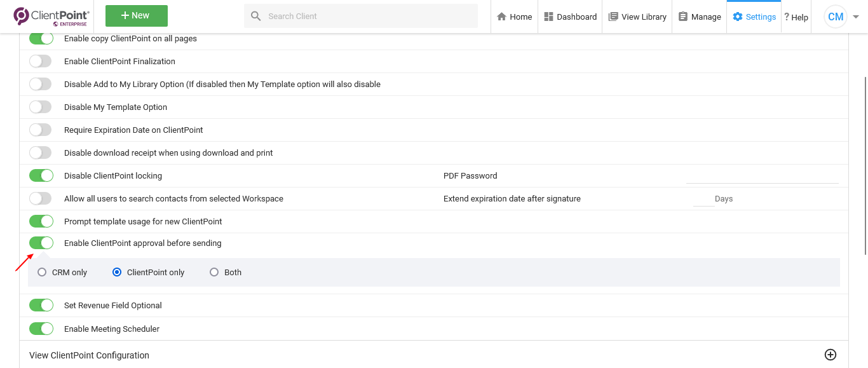Click the PDF Password input field
Screen dimensions: 868x368
763,176
